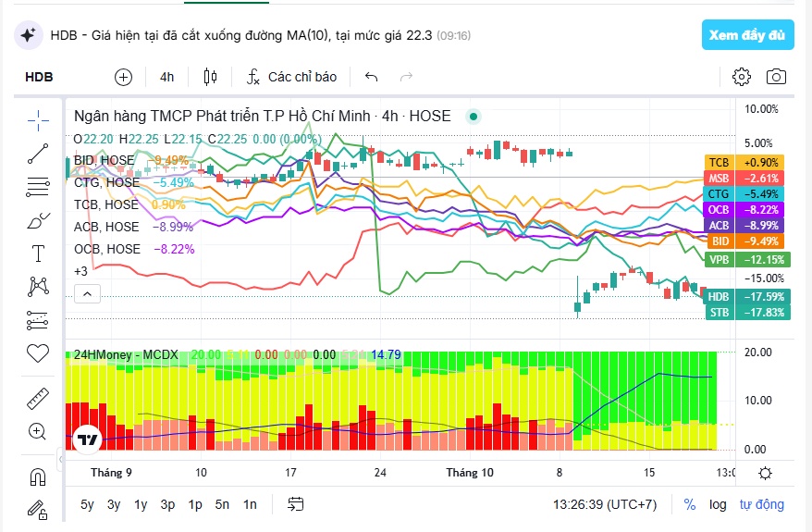Select the 1n time range
This screenshot has height=532, width=812.
(250, 504)
